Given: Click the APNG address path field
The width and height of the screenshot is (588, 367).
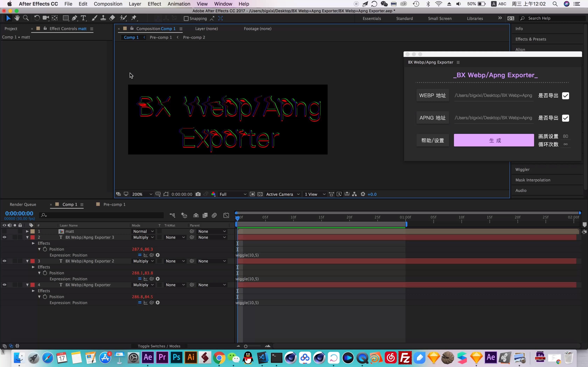Looking at the screenshot, I should click(493, 118).
